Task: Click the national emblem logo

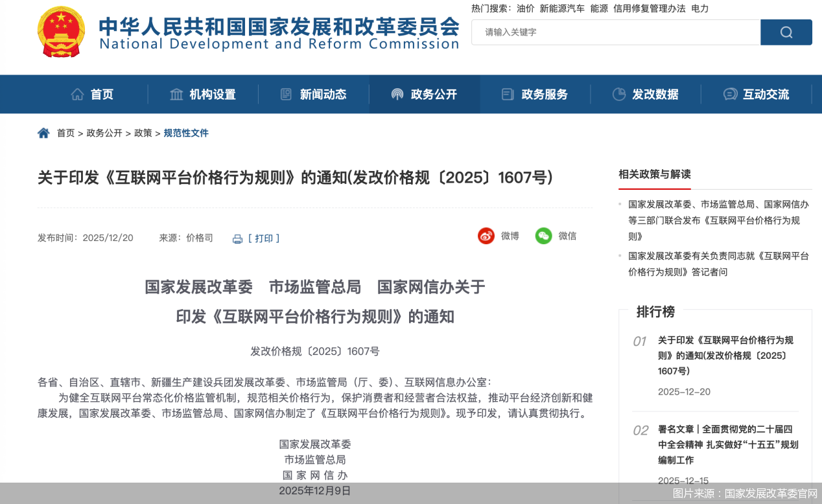Action: (61, 30)
